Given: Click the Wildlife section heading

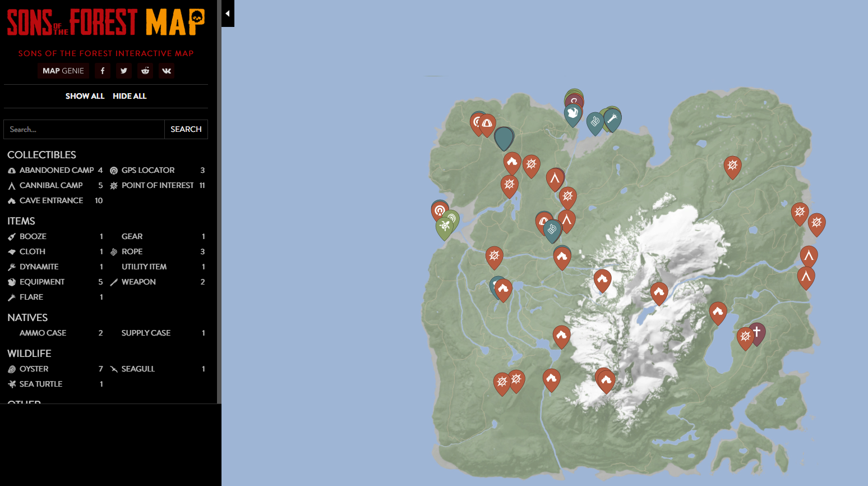Looking at the screenshot, I should coord(29,354).
